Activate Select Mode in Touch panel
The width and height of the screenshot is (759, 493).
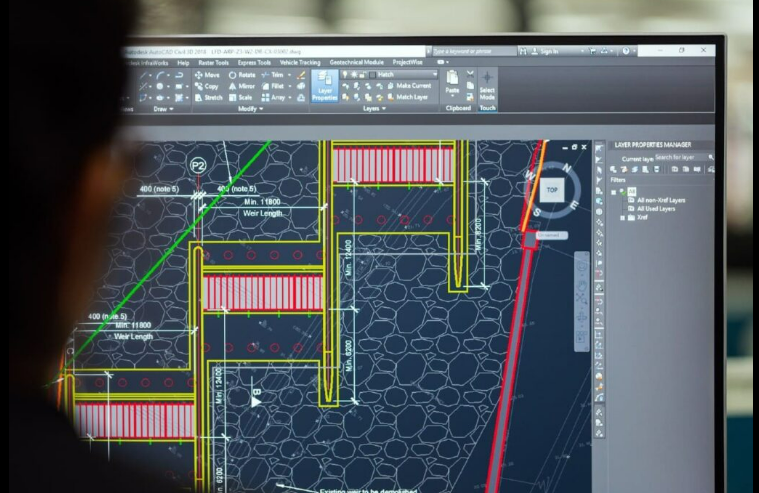pos(487,86)
